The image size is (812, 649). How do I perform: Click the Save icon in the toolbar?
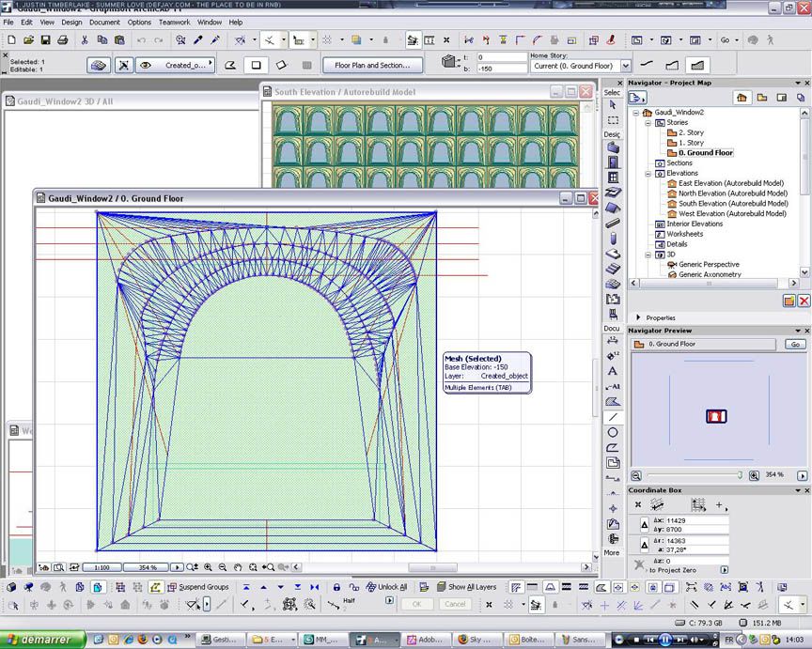[46, 40]
